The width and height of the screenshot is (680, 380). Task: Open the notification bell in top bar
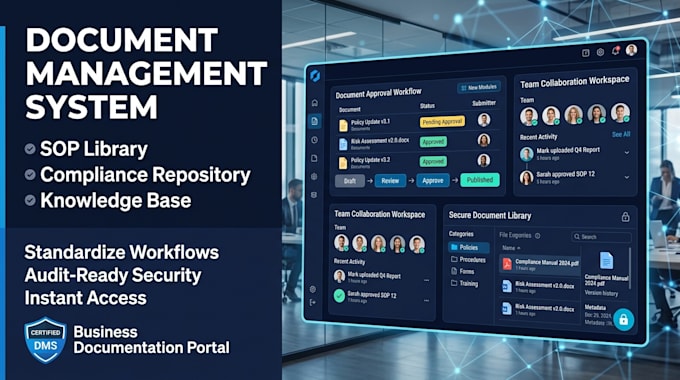click(615, 51)
